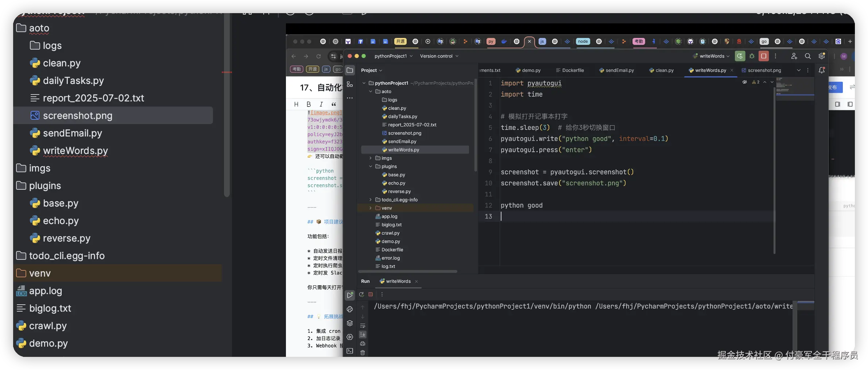Collapse the plugins folder chevron in PyCharm tree

click(x=371, y=166)
